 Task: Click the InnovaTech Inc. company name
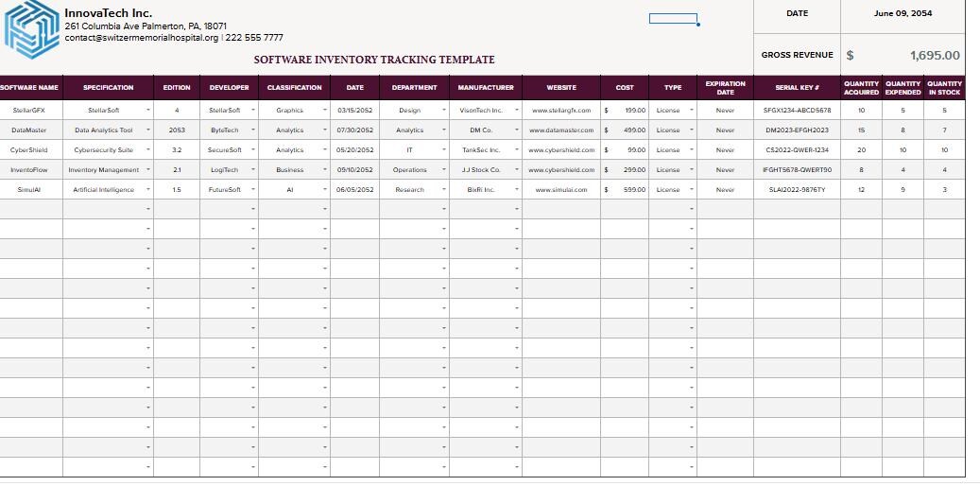tap(108, 13)
